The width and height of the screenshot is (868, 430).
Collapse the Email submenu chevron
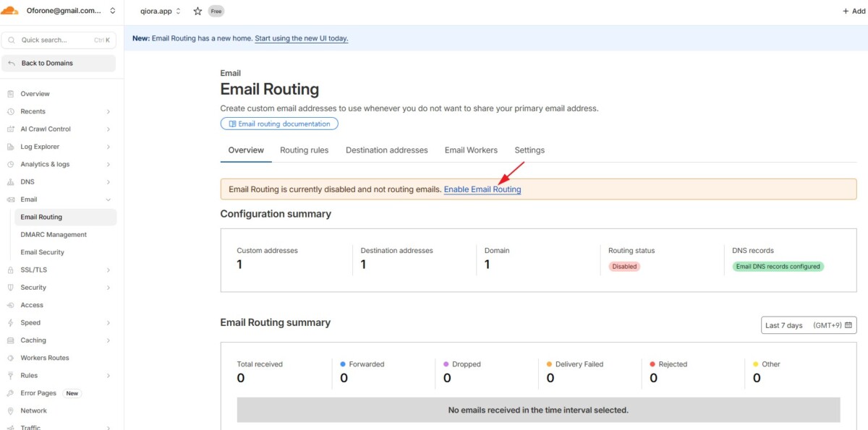point(108,199)
